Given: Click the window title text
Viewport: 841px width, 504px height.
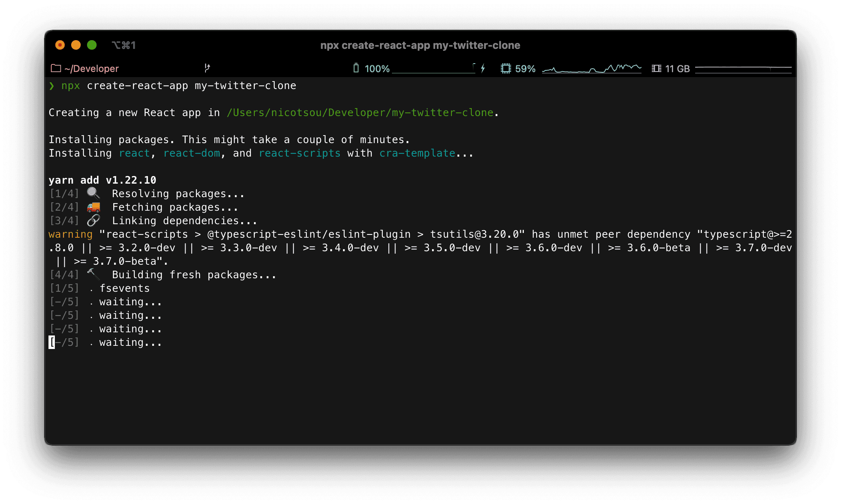Looking at the screenshot, I should (x=420, y=45).
